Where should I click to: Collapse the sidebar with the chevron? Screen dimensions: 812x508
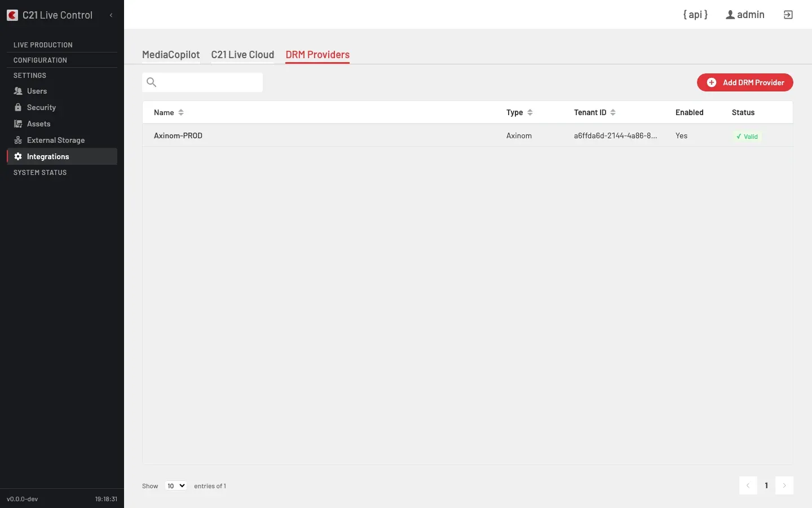[x=111, y=15]
